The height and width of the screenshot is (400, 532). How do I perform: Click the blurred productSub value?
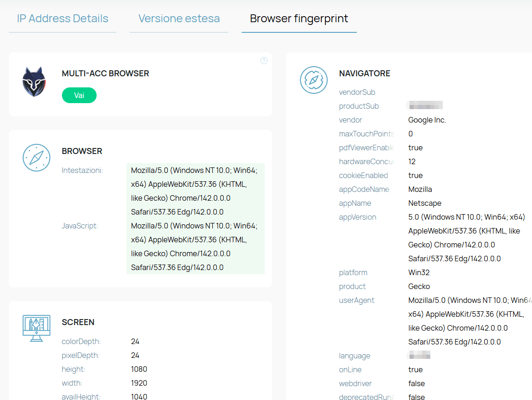tap(425, 106)
